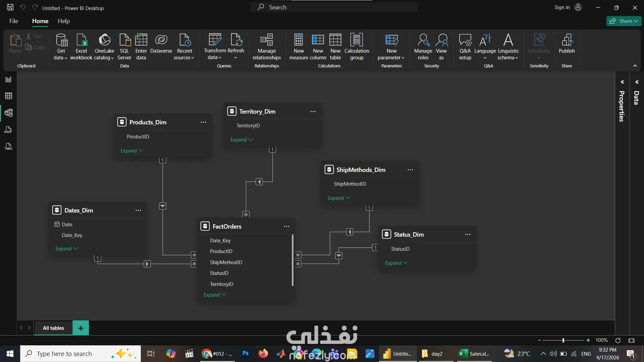Click the title bar Search box

coord(334,7)
